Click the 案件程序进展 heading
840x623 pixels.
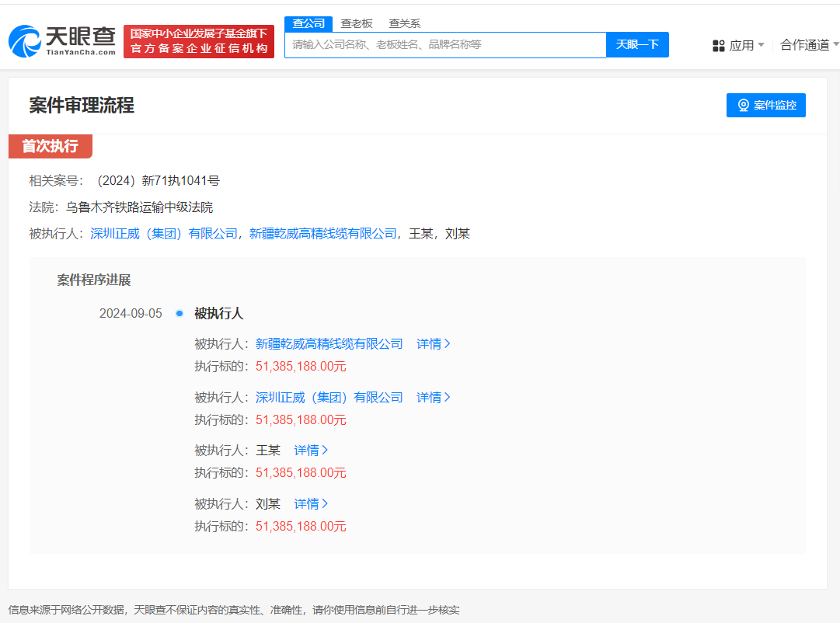click(x=94, y=280)
